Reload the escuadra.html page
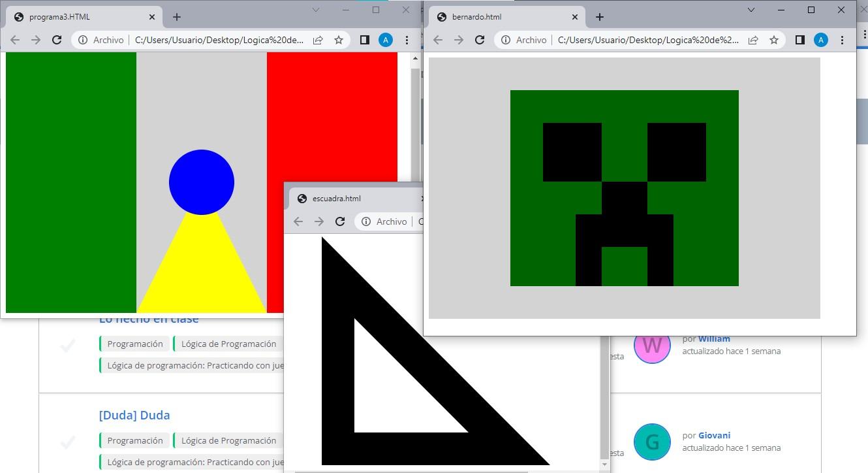The width and height of the screenshot is (868, 473). click(x=340, y=221)
